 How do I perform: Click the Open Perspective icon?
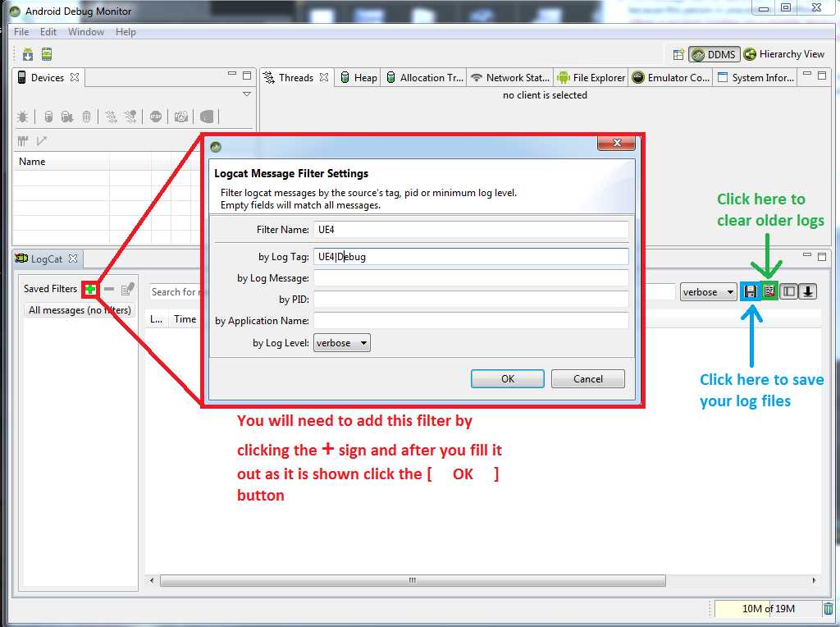(x=678, y=55)
